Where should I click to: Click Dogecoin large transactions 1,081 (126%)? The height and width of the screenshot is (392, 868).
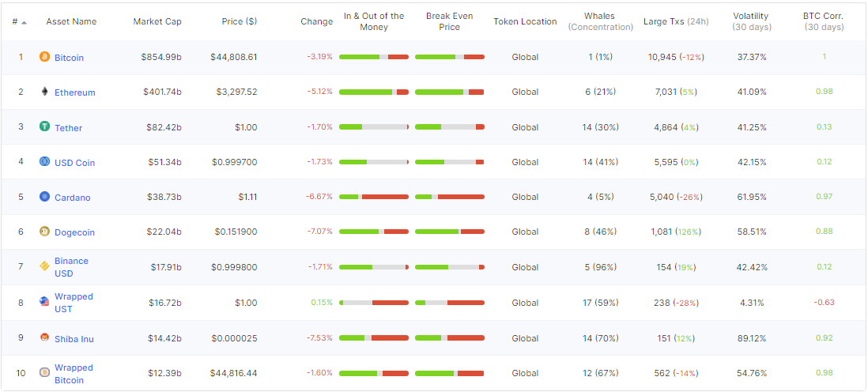coord(676,232)
